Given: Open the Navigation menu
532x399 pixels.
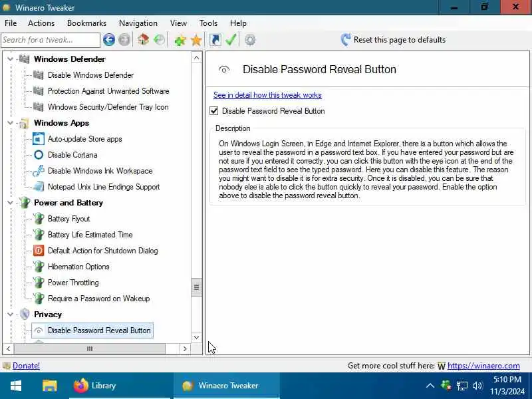Looking at the screenshot, I should click(x=138, y=23).
